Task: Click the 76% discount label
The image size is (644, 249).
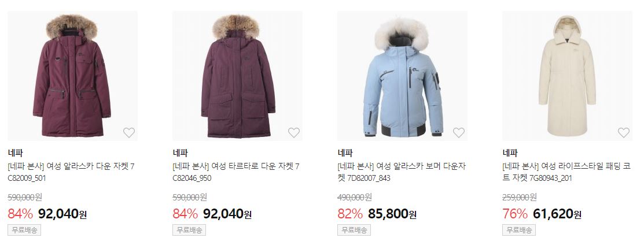Action: tap(515, 214)
